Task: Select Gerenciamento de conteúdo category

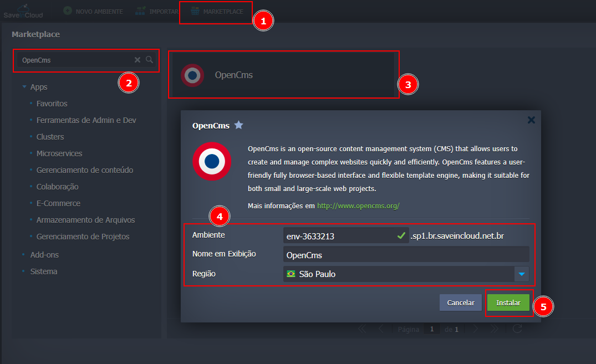Action: (84, 170)
